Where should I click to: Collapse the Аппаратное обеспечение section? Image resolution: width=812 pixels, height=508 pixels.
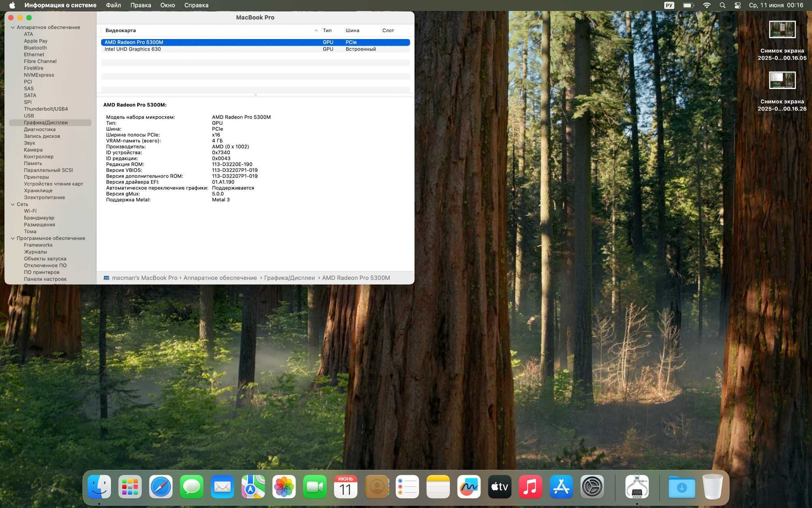click(13, 28)
